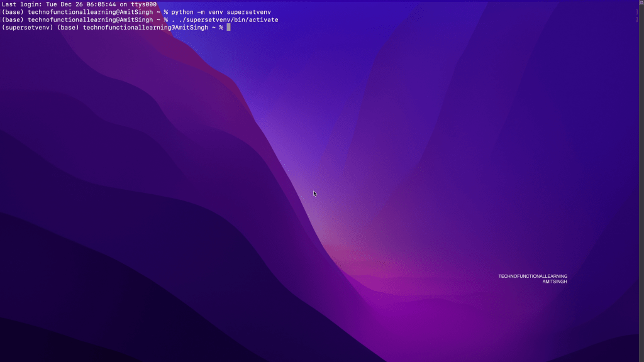The width and height of the screenshot is (644, 362).
Task: Click the '~' directory on the last prompt
Action: coord(214,28)
